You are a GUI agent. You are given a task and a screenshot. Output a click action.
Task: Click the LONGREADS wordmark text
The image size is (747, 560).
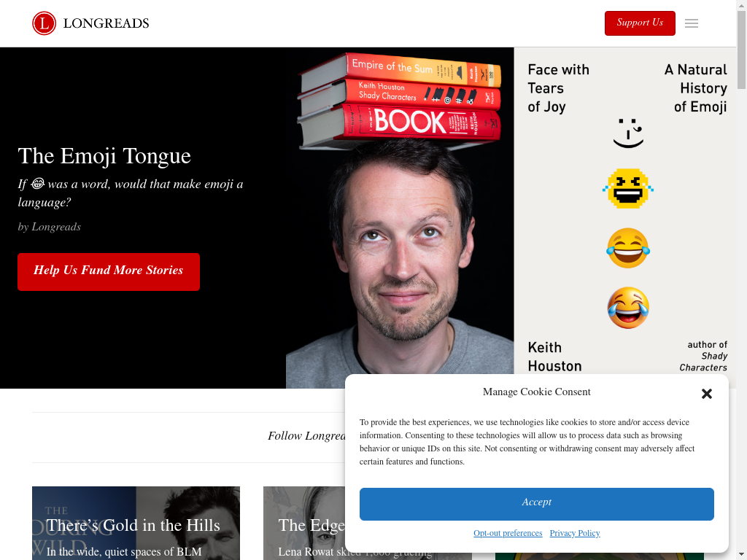(107, 23)
